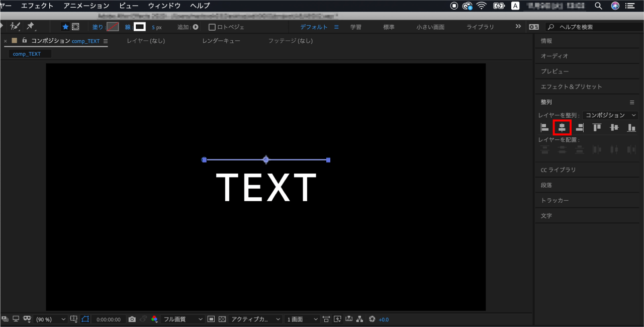Viewport: 644px width, 327px height.
Task: Open the フッテージ (なし) panel tab
Action: 290,41
